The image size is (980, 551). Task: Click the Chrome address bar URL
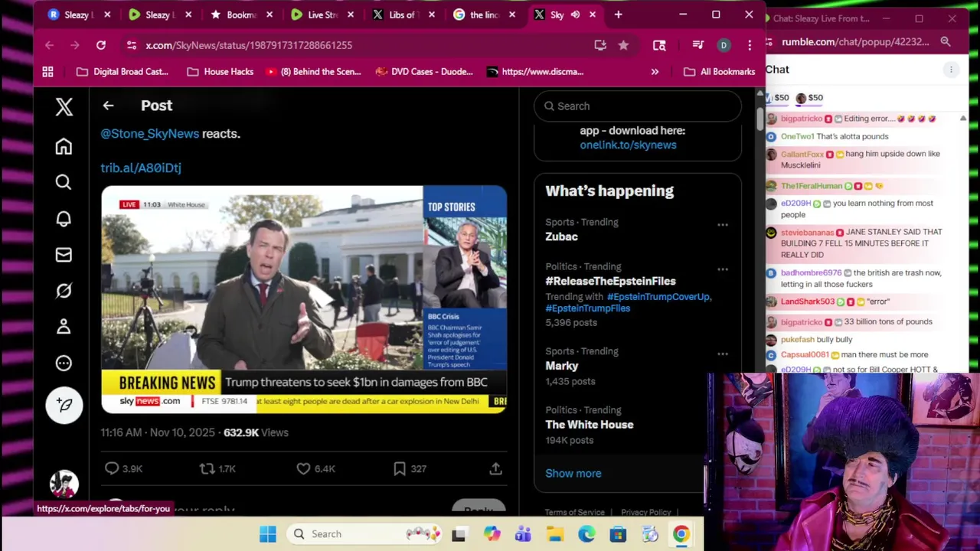249,45
